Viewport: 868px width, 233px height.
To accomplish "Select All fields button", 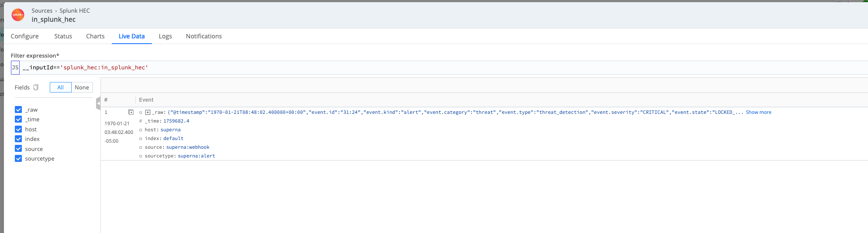I will point(61,87).
